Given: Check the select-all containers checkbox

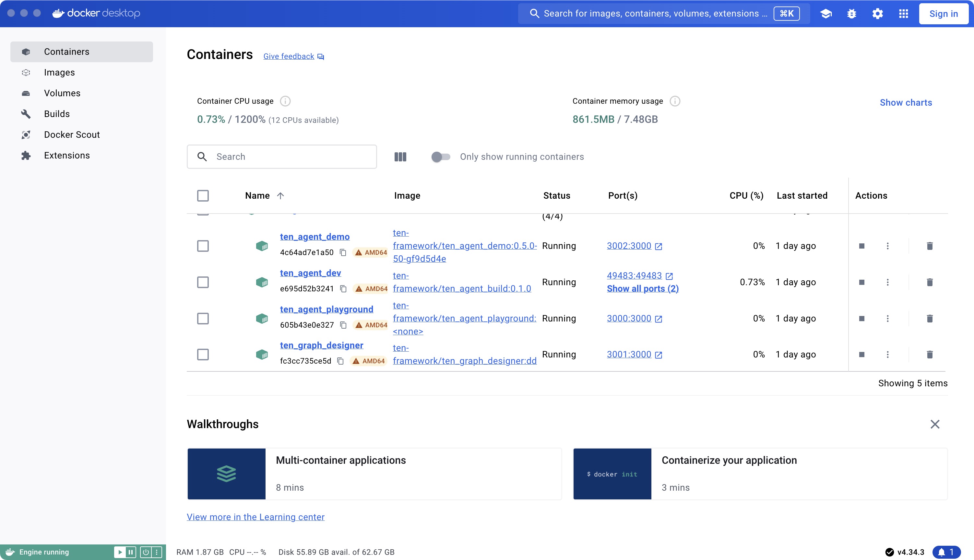Looking at the screenshot, I should coord(203,196).
